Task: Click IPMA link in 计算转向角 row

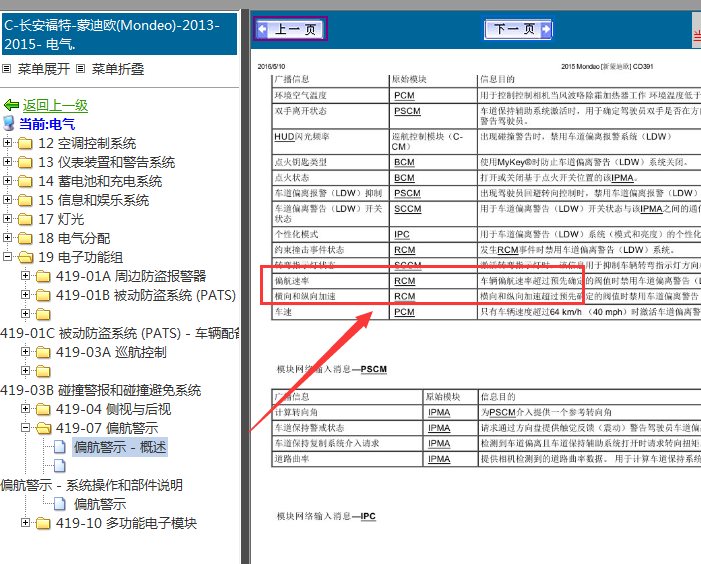Action: [x=439, y=412]
